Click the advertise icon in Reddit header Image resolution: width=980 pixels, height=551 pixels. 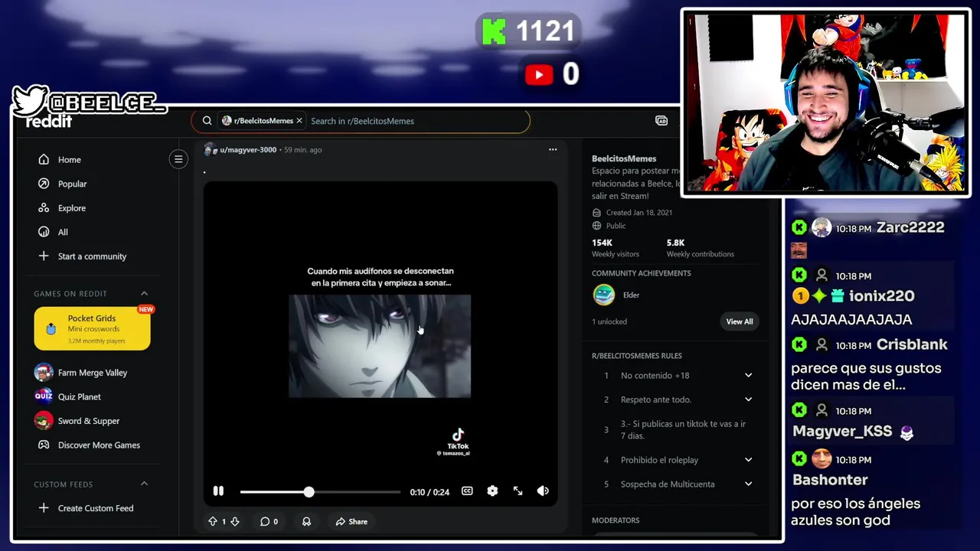(x=661, y=121)
